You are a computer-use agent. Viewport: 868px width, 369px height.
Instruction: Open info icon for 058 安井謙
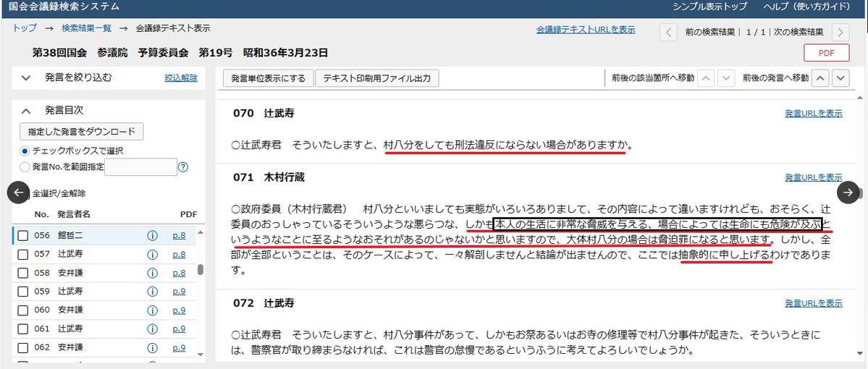(152, 273)
